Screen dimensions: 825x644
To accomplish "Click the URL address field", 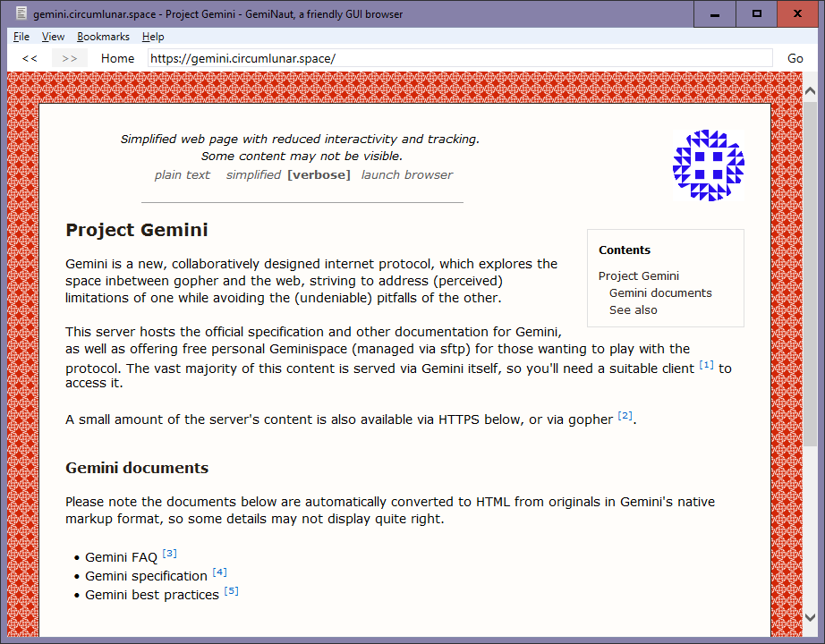I will pos(459,58).
